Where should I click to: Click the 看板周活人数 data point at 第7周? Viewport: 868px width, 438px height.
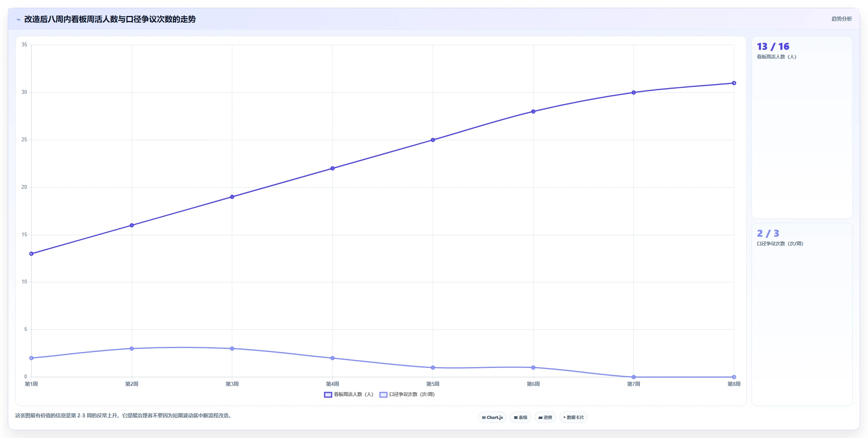click(634, 93)
